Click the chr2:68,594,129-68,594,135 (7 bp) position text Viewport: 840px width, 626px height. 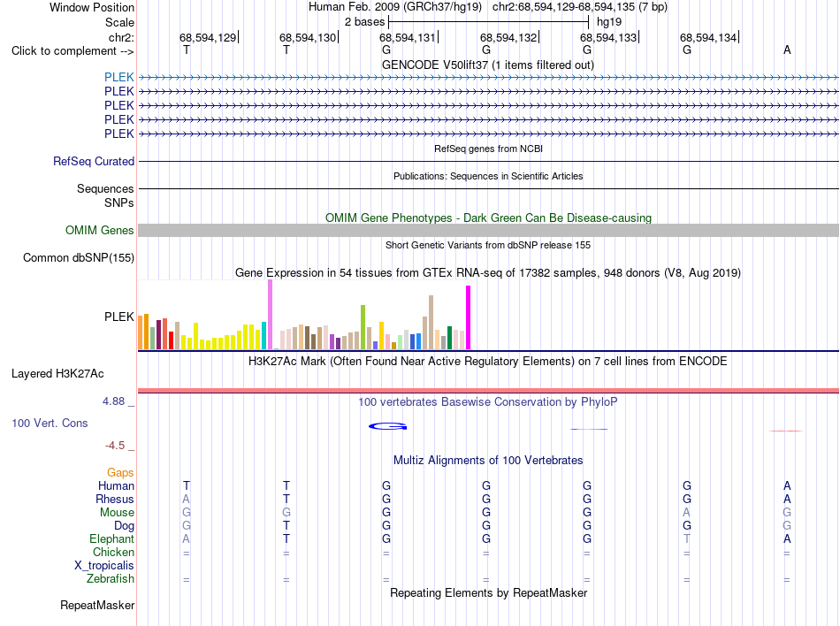[x=580, y=7]
